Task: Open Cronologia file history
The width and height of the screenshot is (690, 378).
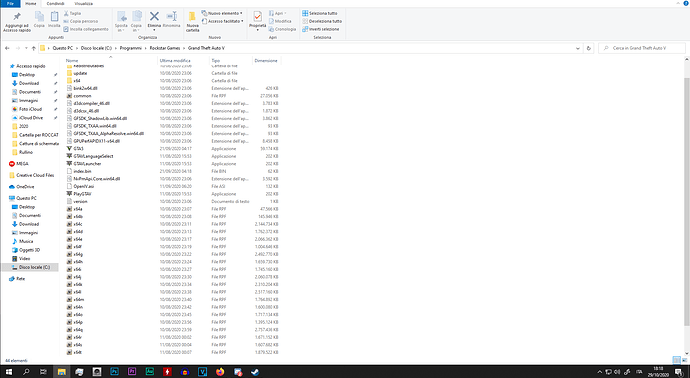Action: point(282,29)
